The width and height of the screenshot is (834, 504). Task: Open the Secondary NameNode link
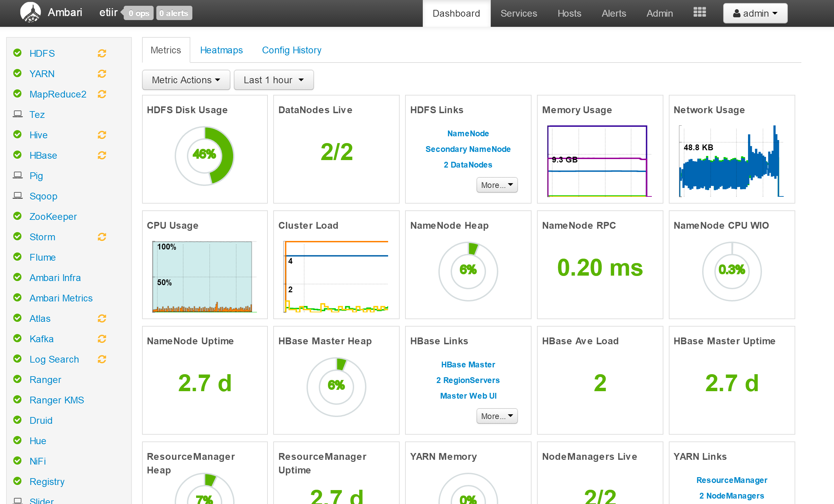click(468, 149)
